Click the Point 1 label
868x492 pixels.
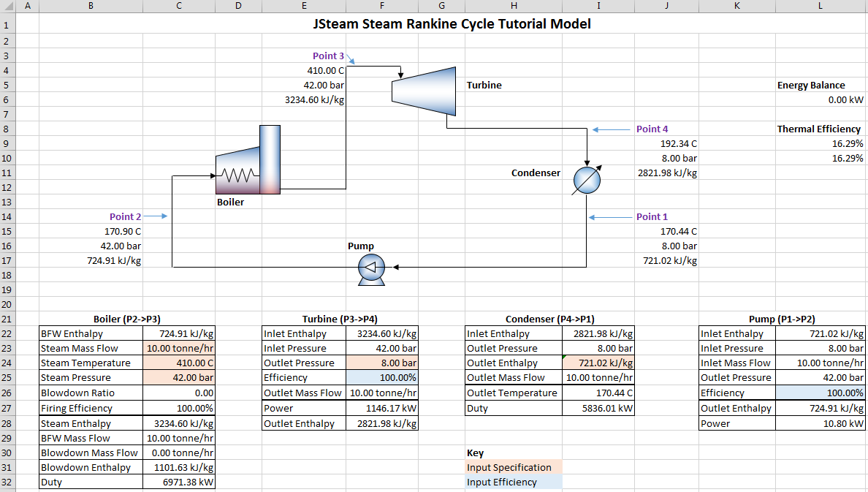[652, 216]
